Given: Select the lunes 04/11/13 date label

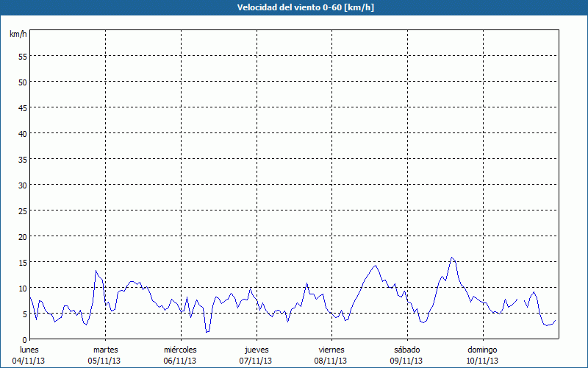Looking at the screenshot, I should (x=29, y=355).
